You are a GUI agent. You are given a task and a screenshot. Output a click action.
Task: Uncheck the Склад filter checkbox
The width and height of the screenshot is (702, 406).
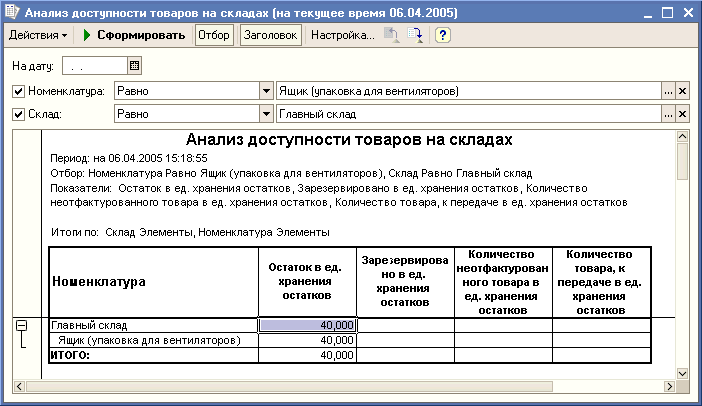[x=18, y=114]
